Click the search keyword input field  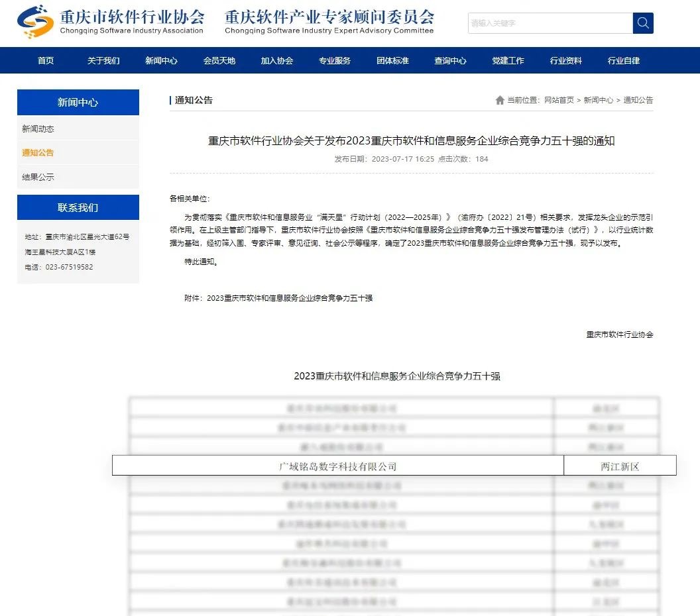(x=550, y=23)
